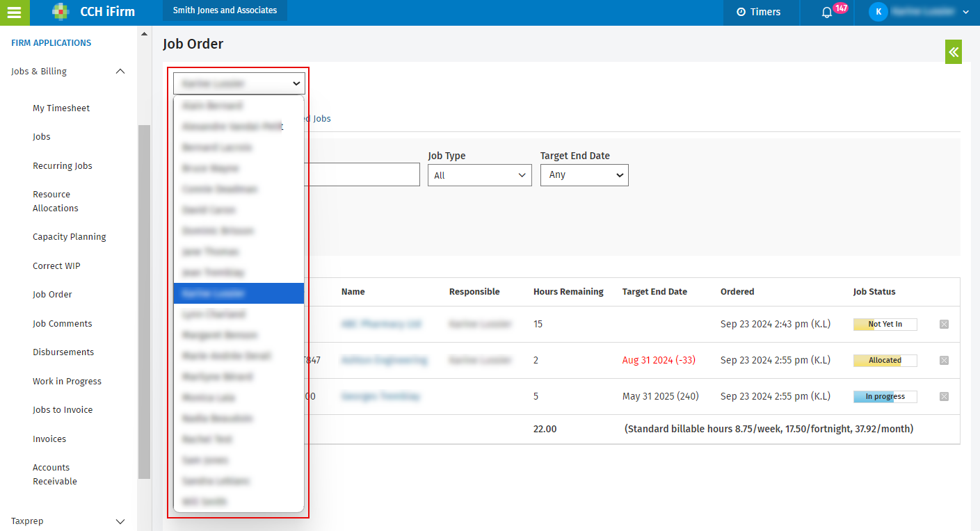980x531 pixels.
Task: Click the user avatar labeled K
Action: click(878, 12)
